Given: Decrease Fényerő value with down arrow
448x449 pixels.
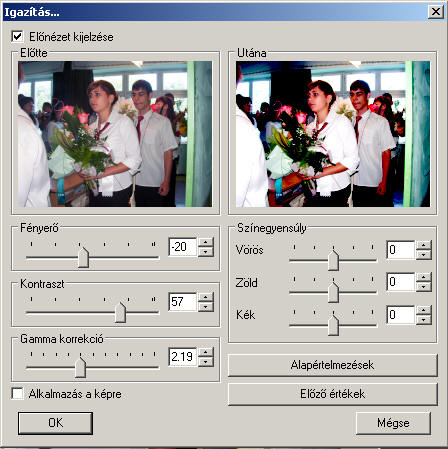Looking at the screenshot, I should pos(206,251).
